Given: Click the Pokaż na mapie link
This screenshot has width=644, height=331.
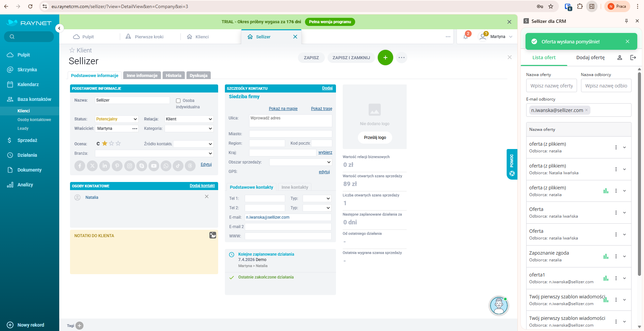Looking at the screenshot, I should [x=283, y=109].
